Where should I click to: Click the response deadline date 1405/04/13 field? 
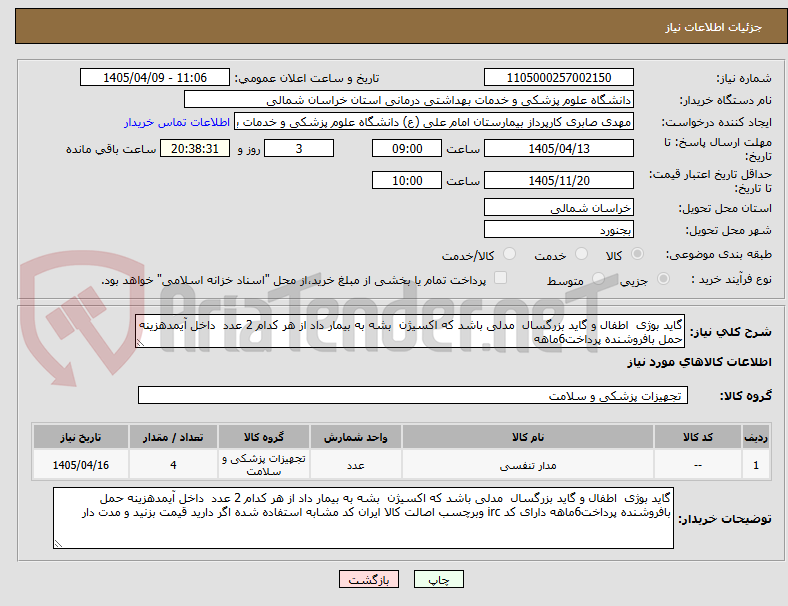pyautogui.click(x=558, y=149)
